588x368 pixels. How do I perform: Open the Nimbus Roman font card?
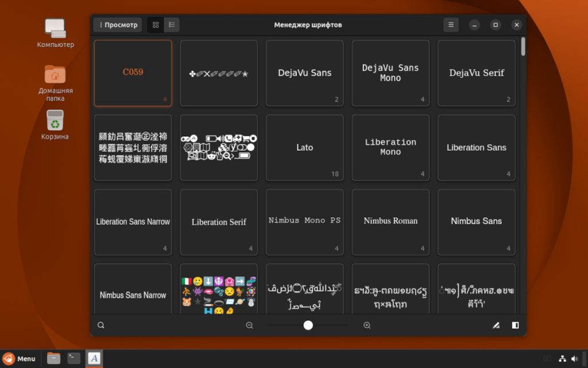390,222
